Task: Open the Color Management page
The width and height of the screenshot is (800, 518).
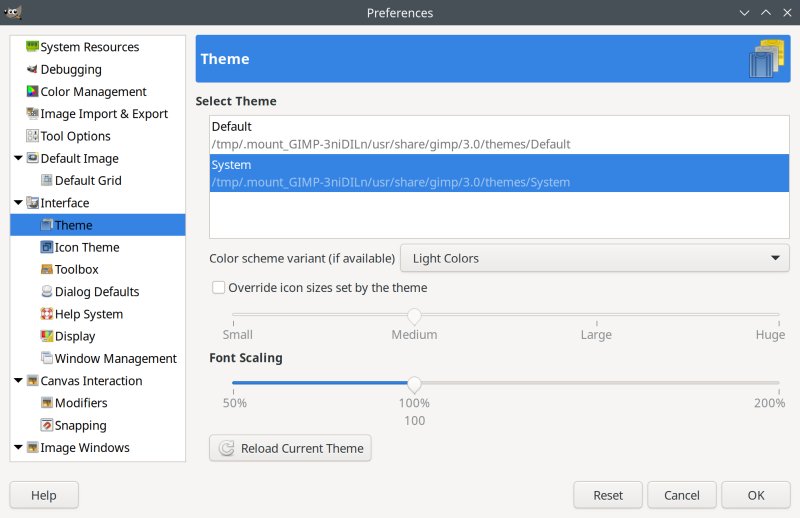Action: [x=93, y=91]
